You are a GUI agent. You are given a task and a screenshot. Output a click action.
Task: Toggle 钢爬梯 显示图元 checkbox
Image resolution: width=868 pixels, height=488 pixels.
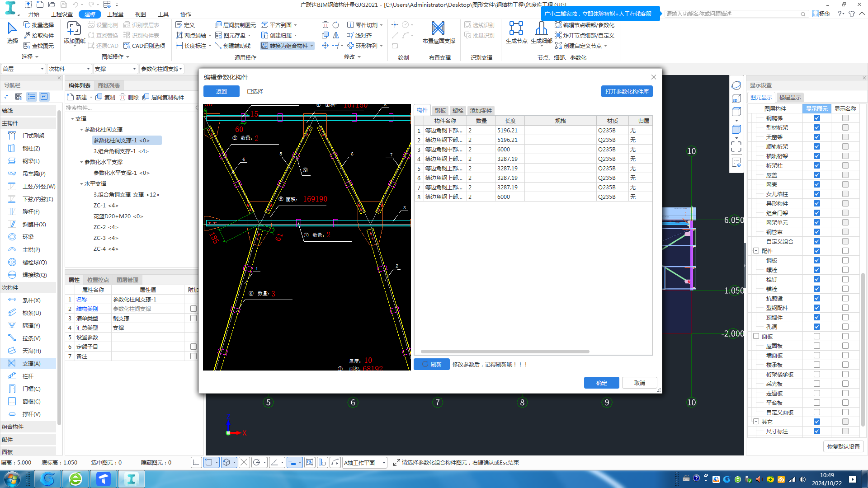coord(816,118)
